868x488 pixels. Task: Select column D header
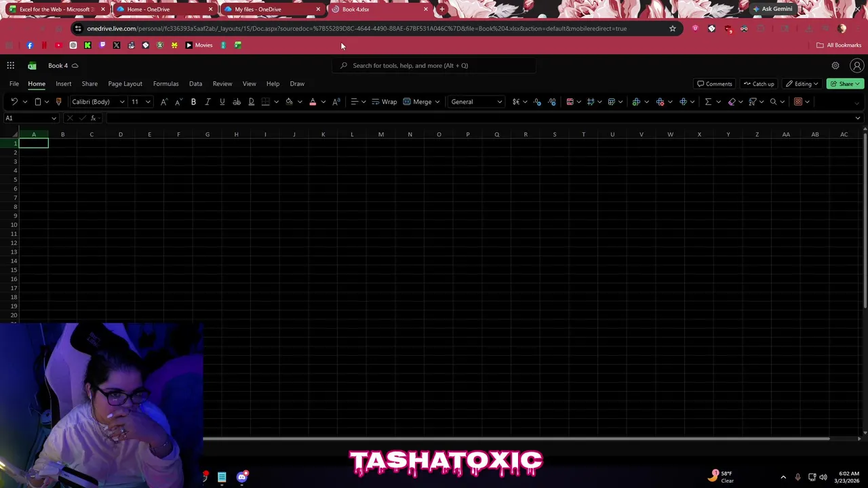(121, 134)
